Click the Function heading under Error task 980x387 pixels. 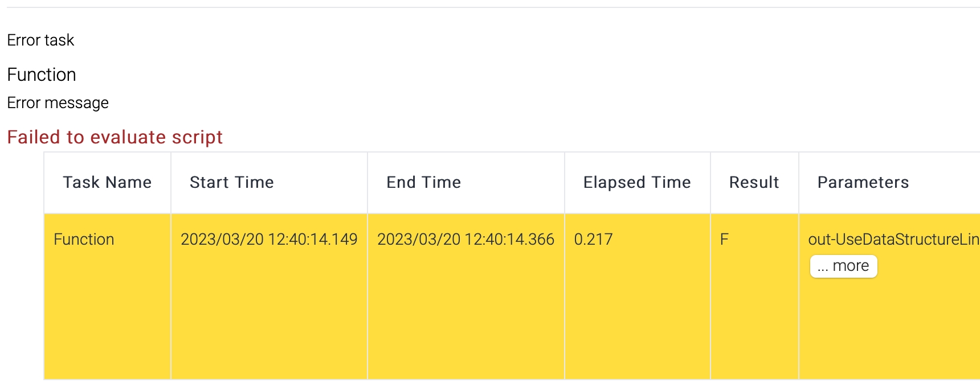[x=42, y=75]
